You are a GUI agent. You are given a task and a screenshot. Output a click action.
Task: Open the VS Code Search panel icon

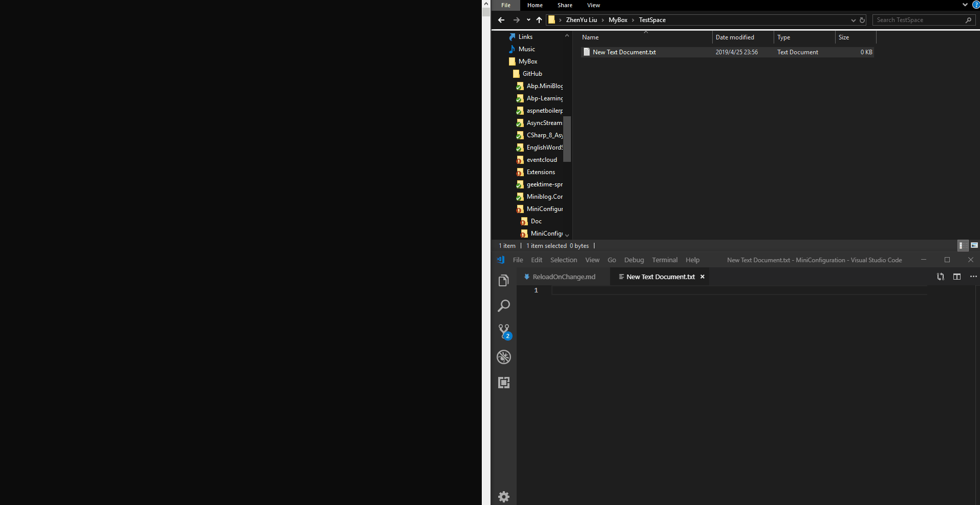click(504, 306)
